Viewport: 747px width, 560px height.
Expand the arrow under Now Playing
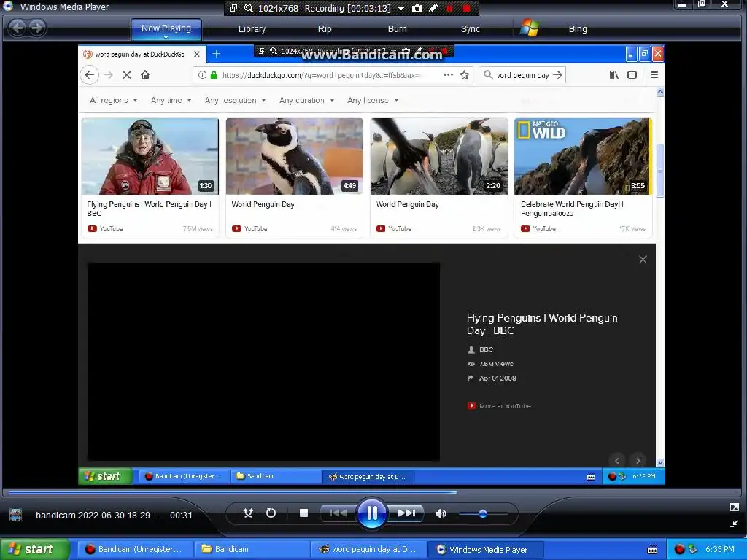[166, 37]
